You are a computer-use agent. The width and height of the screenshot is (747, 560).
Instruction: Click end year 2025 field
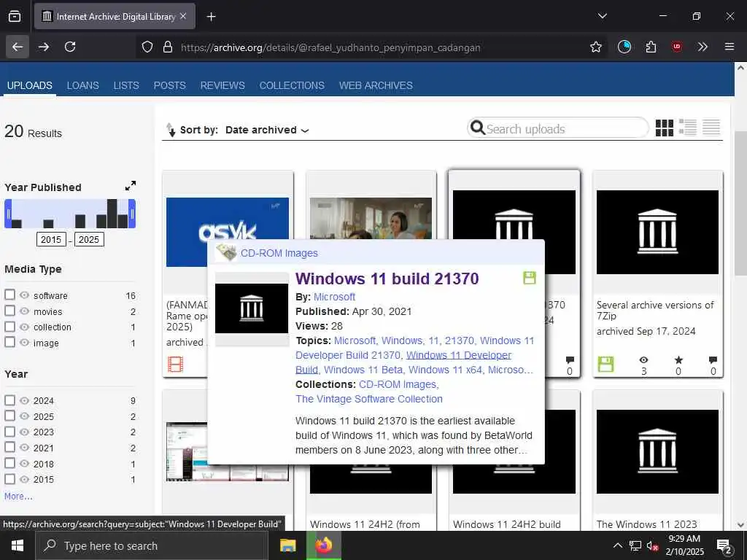[x=88, y=239]
